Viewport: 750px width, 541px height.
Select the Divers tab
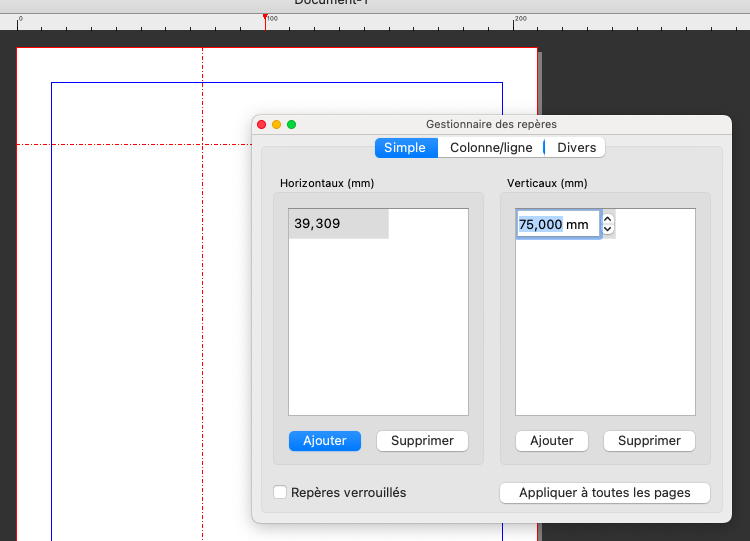pos(576,147)
